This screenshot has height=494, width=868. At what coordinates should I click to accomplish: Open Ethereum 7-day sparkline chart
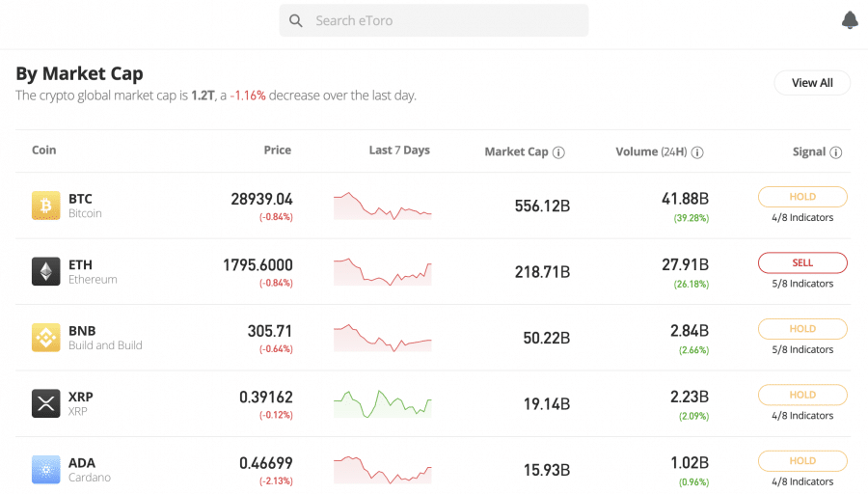point(383,272)
